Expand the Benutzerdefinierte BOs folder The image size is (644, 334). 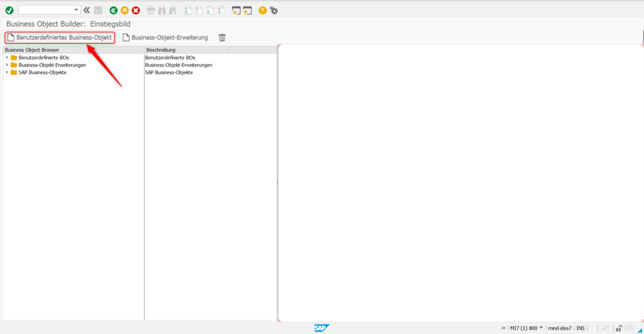(7, 58)
